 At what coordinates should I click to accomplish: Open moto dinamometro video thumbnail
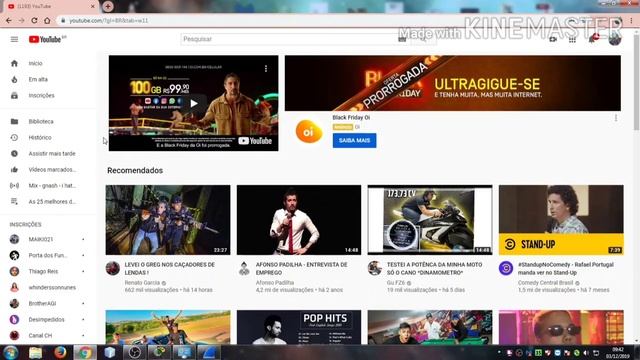pos(430,220)
